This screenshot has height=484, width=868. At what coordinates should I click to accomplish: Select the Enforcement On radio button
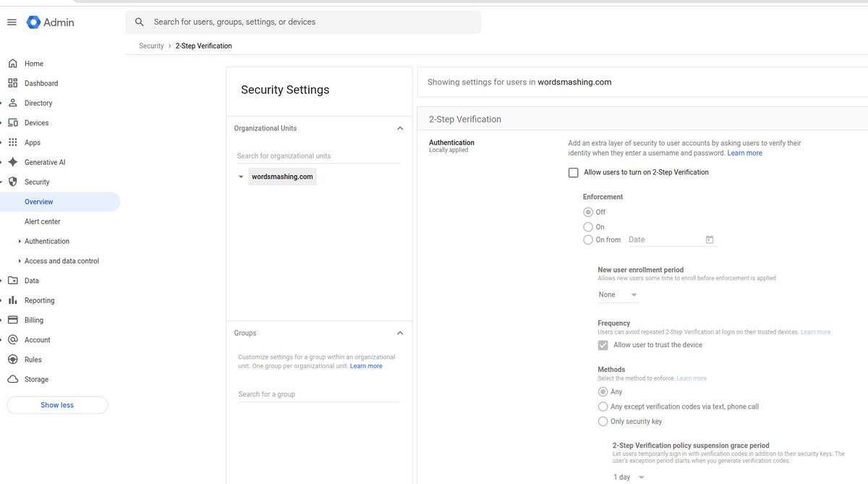pos(588,226)
